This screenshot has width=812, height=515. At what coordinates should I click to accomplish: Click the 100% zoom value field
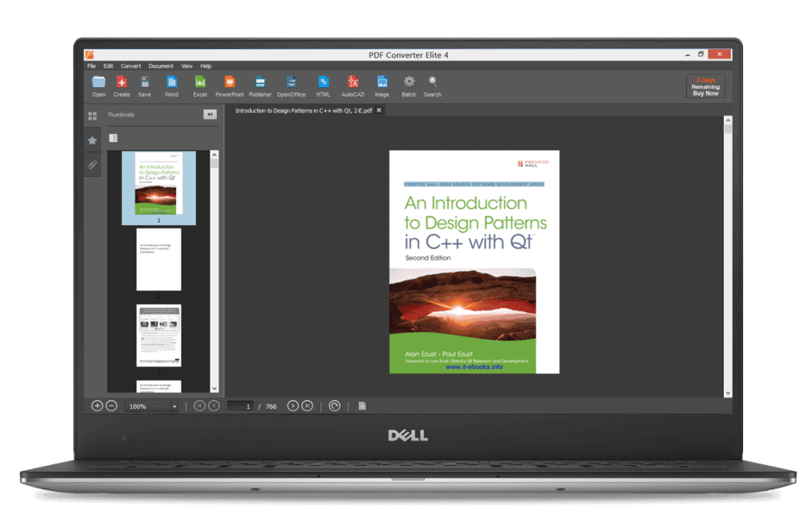click(x=147, y=406)
